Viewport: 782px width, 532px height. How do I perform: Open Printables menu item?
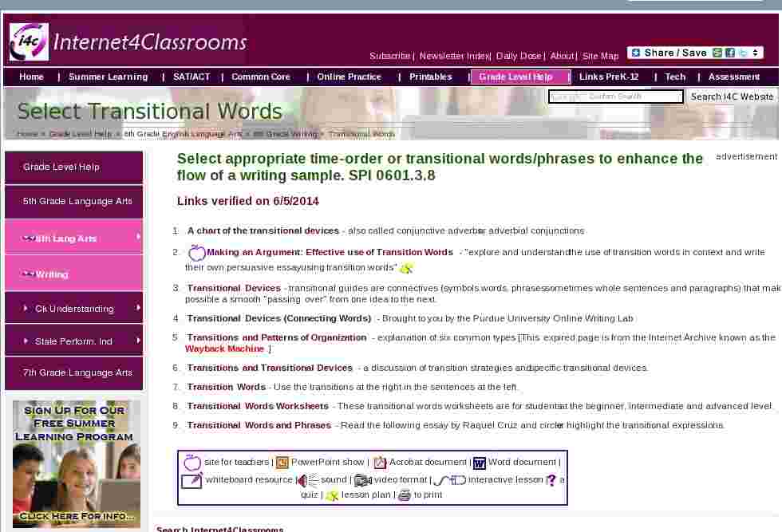click(x=431, y=77)
